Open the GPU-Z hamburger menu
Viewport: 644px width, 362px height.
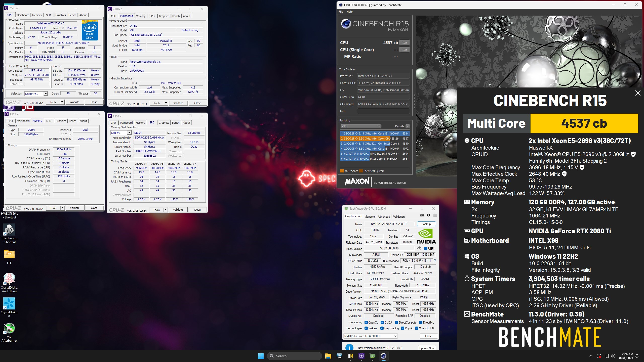point(435,215)
